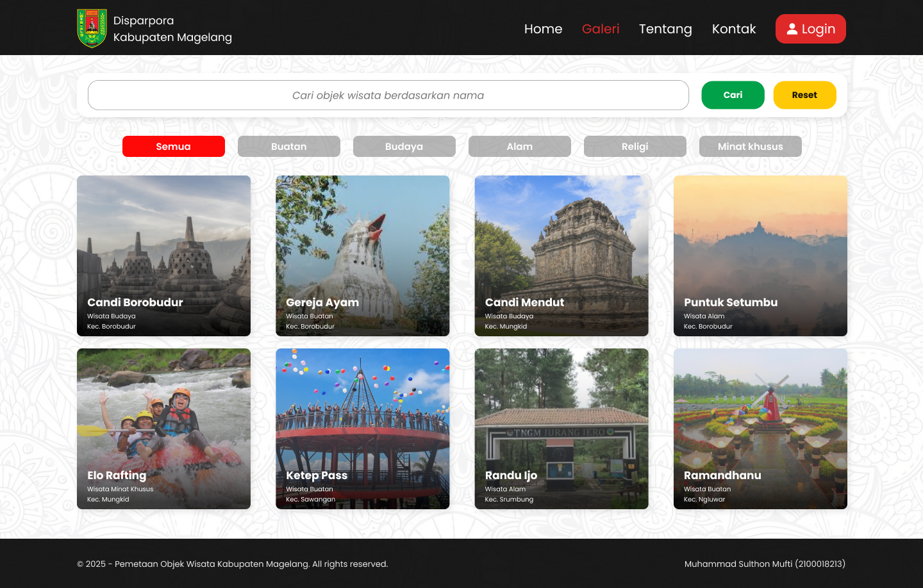The width and height of the screenshot is (923, 588).
Task: Select the Semua category filter
Action: click(x=173, y=146)
